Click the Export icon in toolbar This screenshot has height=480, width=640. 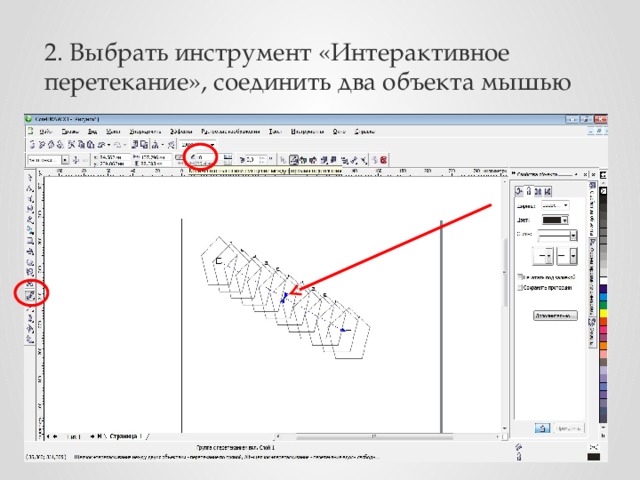144,144
